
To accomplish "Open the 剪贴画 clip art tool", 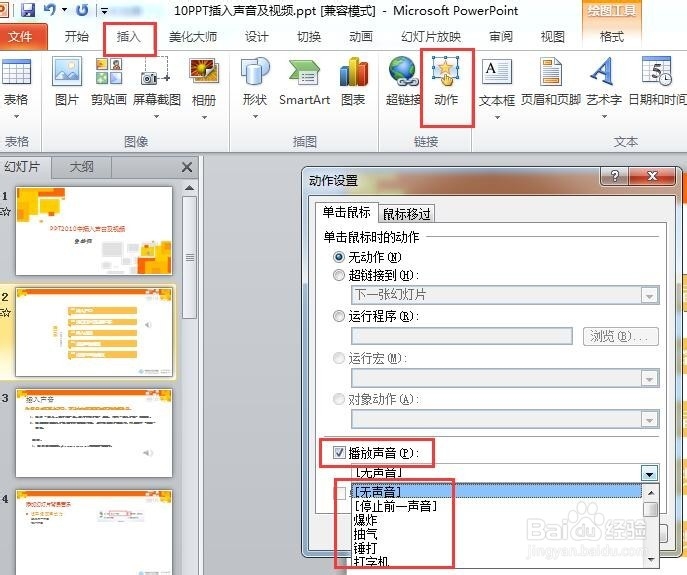I will (109, 82).
